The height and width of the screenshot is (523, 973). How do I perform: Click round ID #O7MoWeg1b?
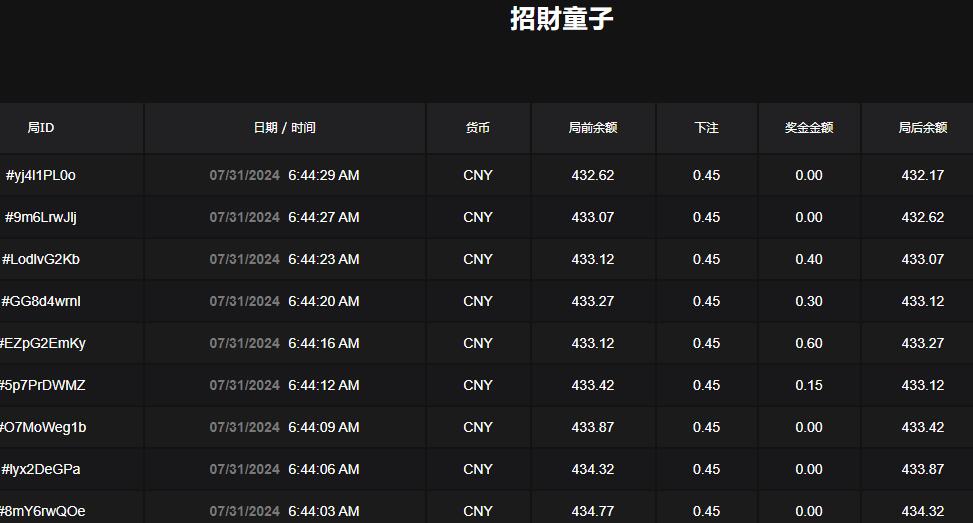click(x=42, y=427)
